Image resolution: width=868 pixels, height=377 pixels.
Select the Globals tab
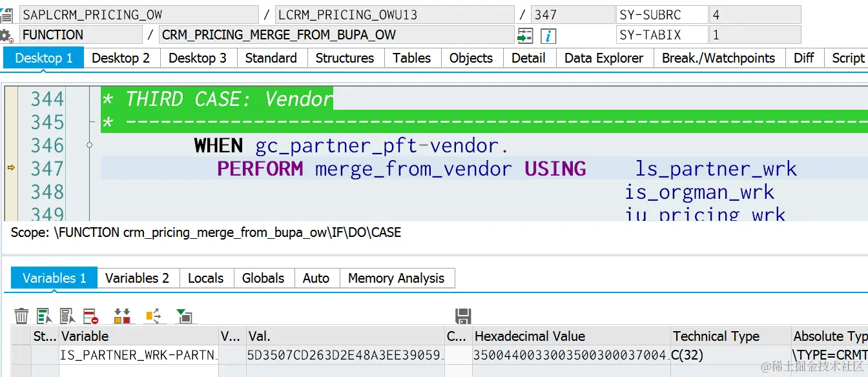(x=263, y=278)
